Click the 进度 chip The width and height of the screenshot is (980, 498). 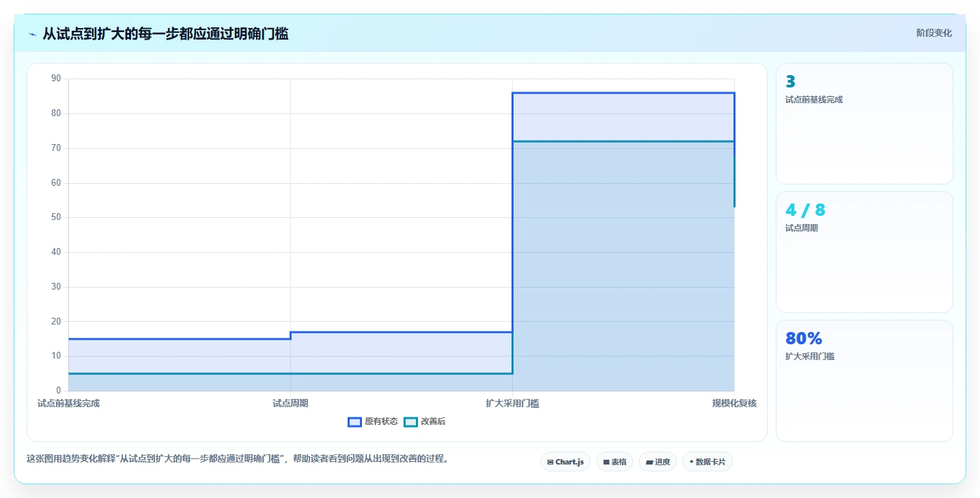point(658,462)
